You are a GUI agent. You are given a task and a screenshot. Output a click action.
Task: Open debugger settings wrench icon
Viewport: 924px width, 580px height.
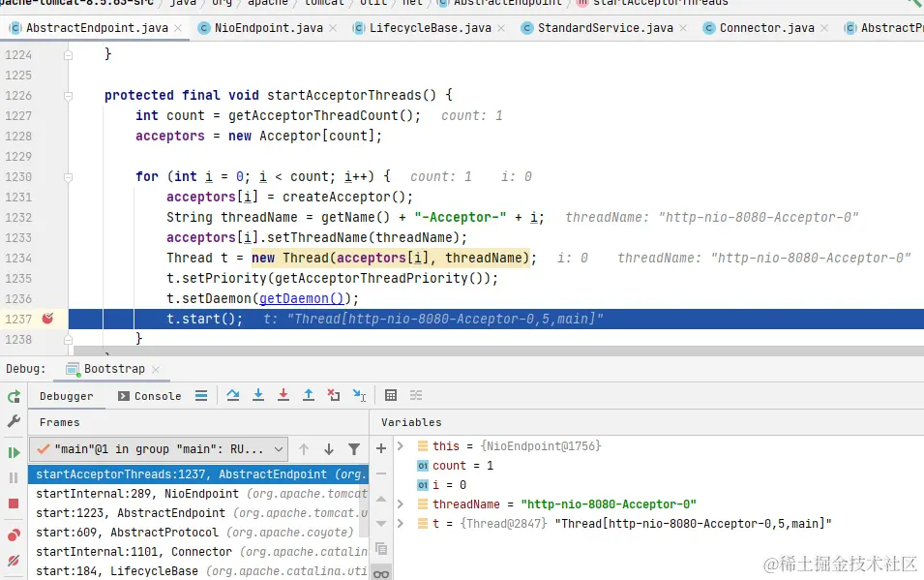(x=14, y=420)
